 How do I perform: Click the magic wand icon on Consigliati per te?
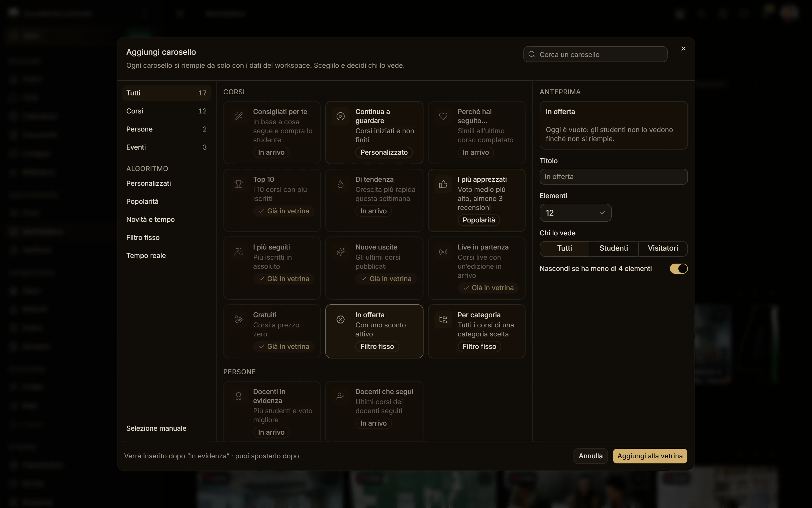238,116
